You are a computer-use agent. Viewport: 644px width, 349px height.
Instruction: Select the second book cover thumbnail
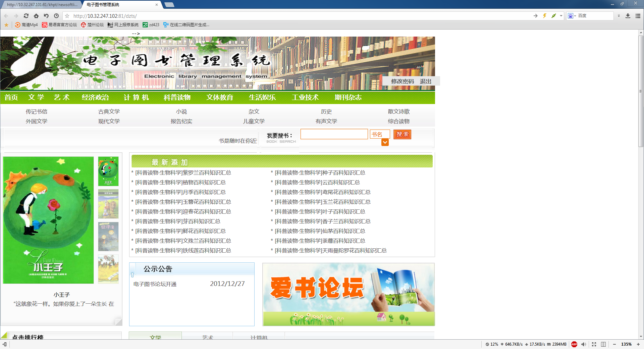108,204
